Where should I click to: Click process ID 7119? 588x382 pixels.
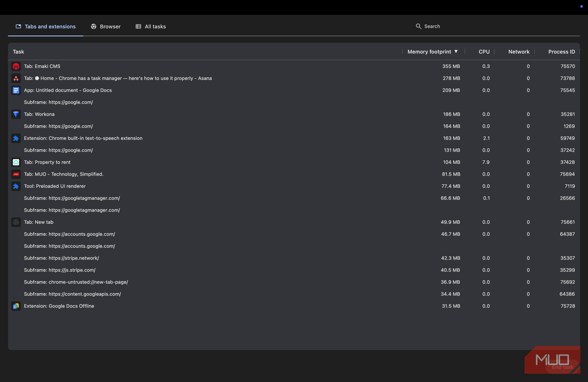570,186
